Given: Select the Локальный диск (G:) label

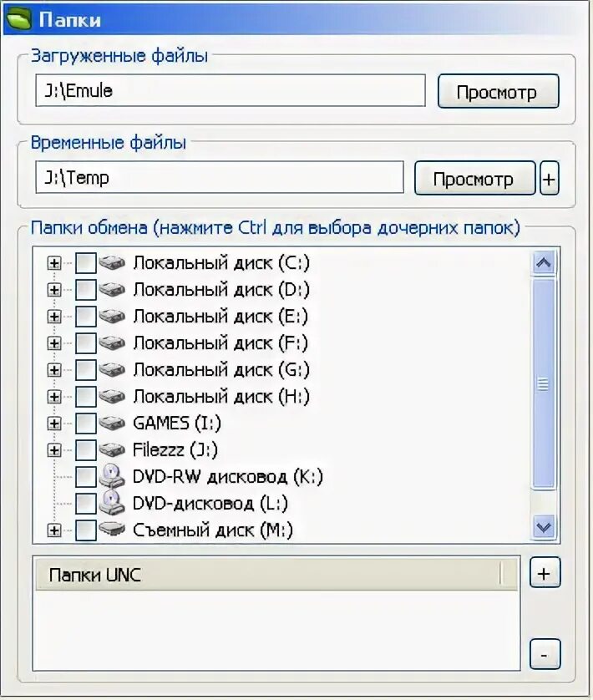Looking at the screenshot, I should pyautogui.click(x=221, y=370).
